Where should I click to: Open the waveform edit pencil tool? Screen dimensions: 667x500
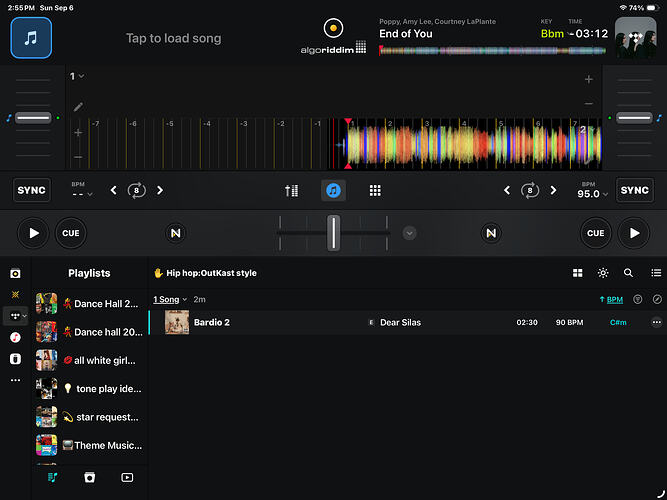click(78, 107)
